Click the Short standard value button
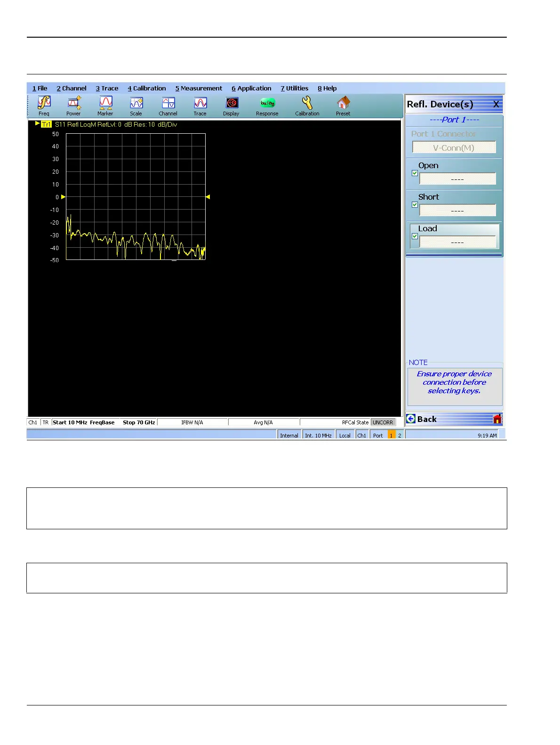The image size is (560, 745). click(x=457, y=210)
